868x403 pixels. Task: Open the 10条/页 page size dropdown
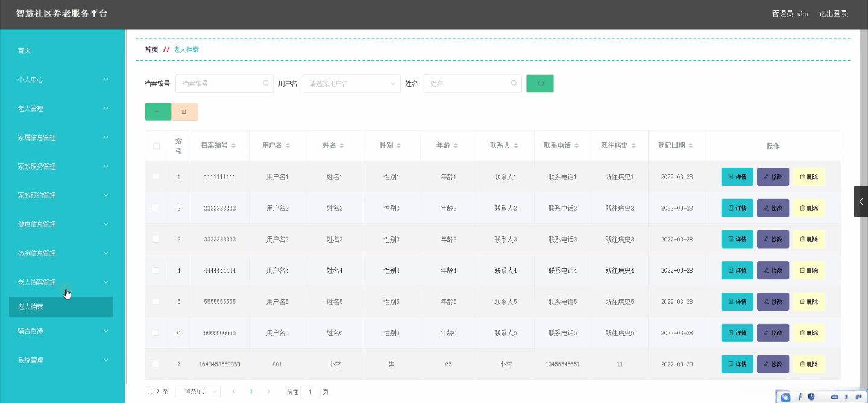click(198, 392)
